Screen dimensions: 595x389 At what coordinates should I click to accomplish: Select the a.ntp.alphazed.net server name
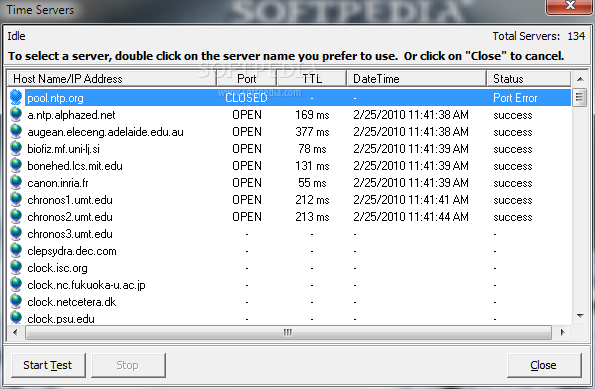(71, 115)
